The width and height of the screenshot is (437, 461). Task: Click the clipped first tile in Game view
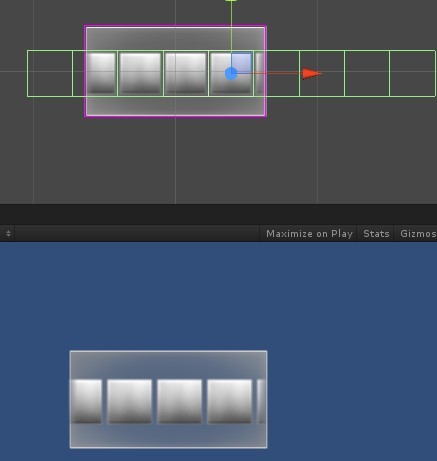(x=86, y=402)
